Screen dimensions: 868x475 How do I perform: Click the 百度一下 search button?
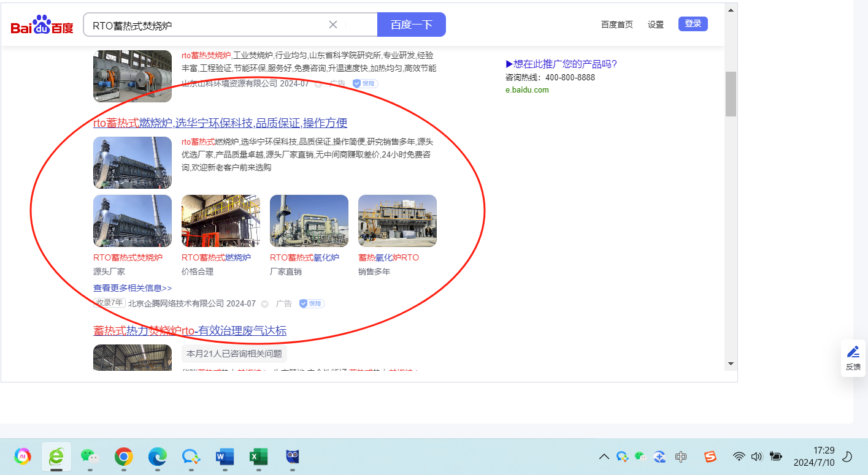[x=411, y=25]
